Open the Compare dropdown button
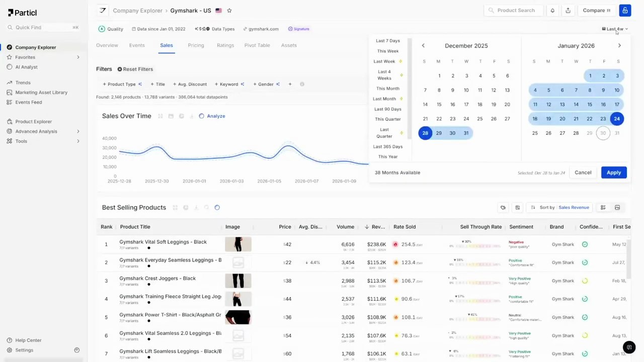The width and height of the screenshot is (644, 362). click(597, 11)
